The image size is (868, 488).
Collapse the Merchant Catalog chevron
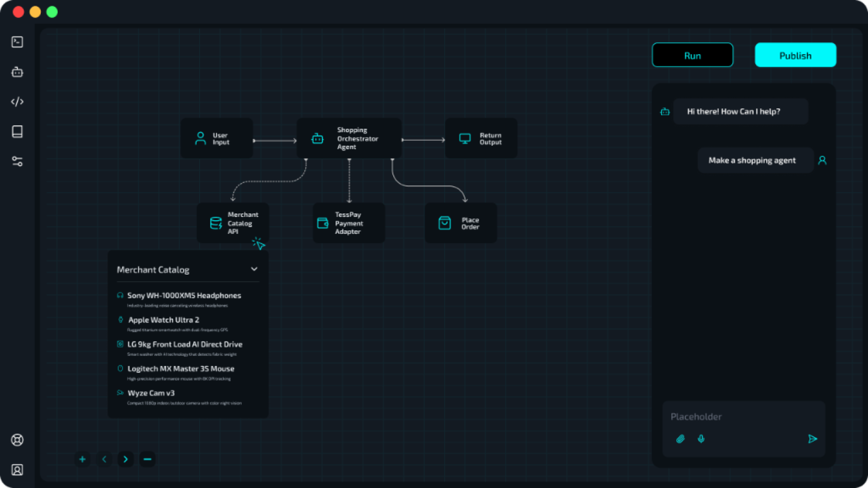(254, 269)
